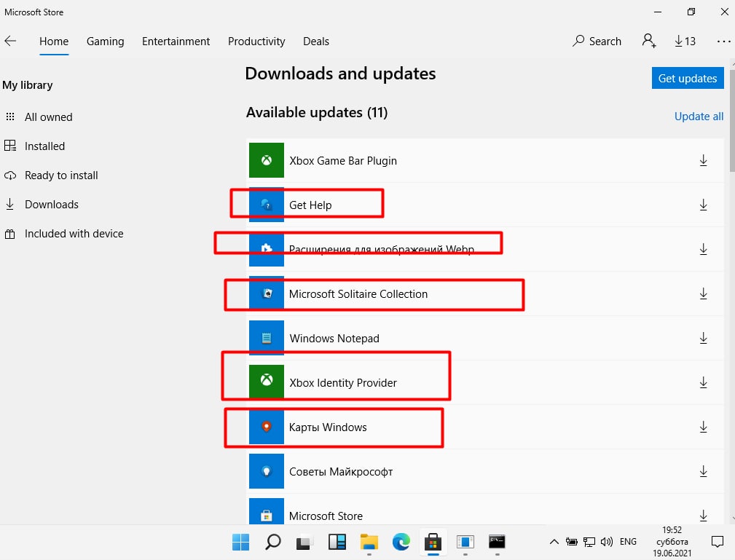Show hidden system tray icons
This screenshot has width=735, height=560.
(x=554, y=543)
